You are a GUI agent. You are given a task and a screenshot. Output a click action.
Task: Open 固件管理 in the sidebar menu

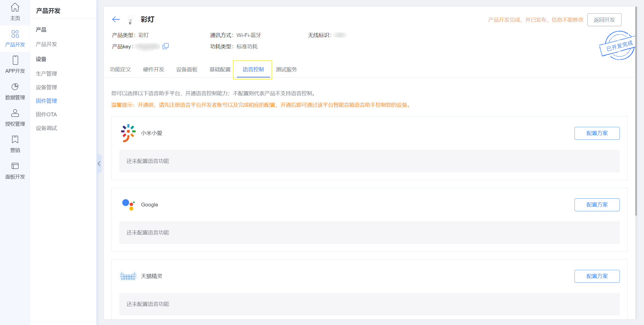pos(46,101)
